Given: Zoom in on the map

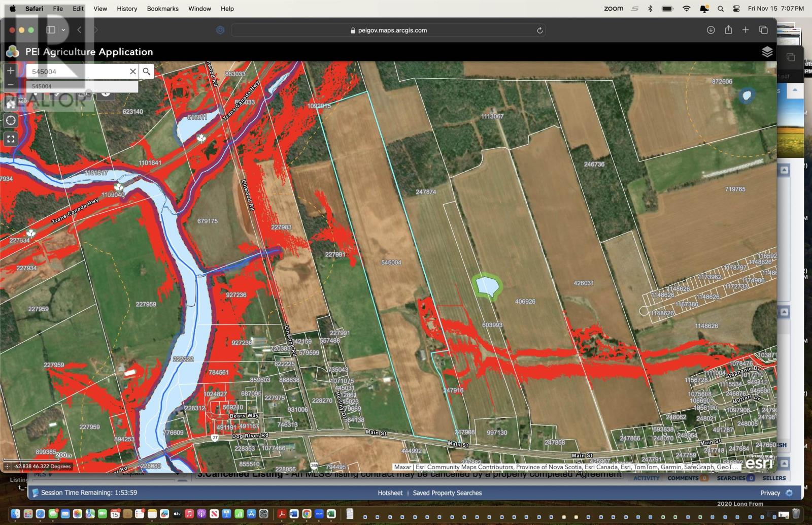Looking at the screenshot, I should 11,71.
